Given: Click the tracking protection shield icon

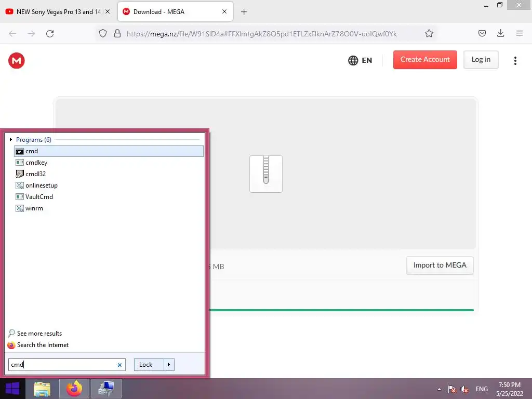Looking at the screenshot, I should [x=103, y=34].
